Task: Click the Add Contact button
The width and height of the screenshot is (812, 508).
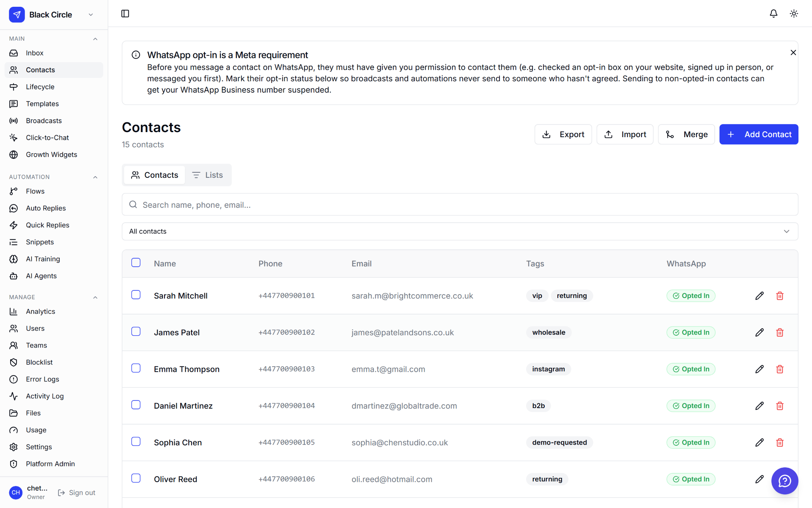Action: [759, 134]
